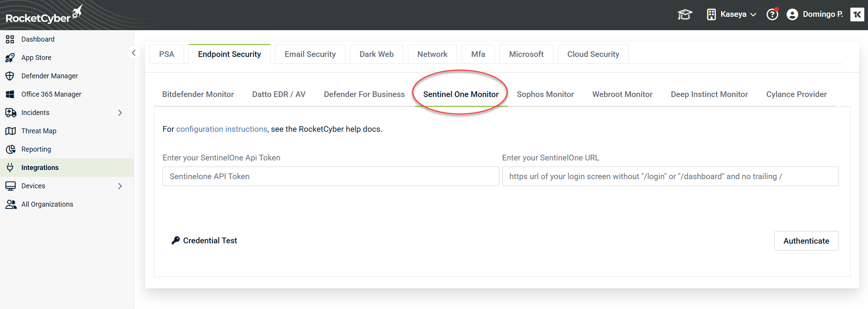Open the Cloud Security tab

(x=593, y=54)
